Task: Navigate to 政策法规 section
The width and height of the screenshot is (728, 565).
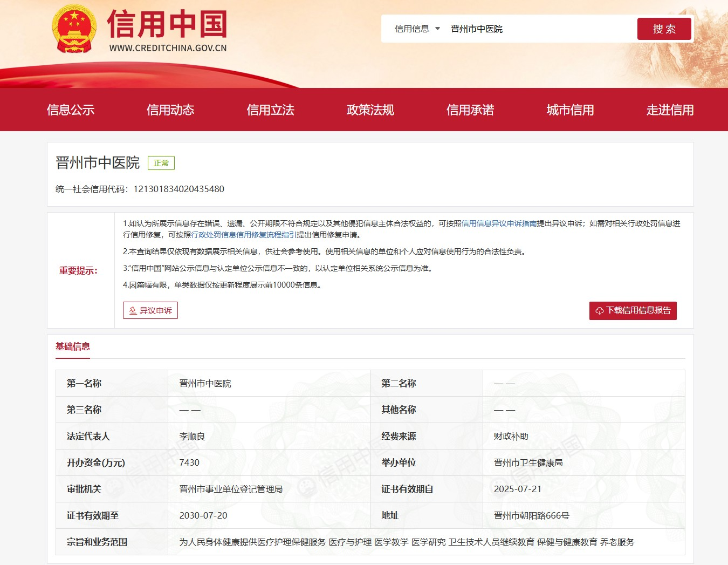Action: click(x=370, y=110)
